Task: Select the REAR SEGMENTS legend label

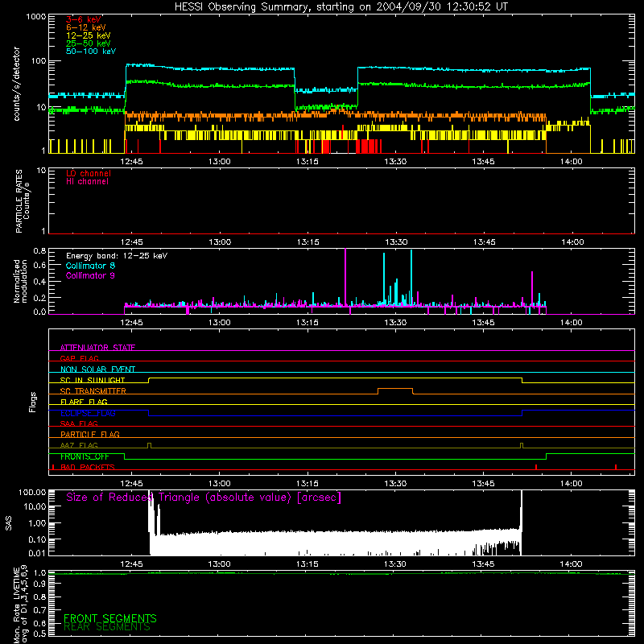Action: click(107, 627)
